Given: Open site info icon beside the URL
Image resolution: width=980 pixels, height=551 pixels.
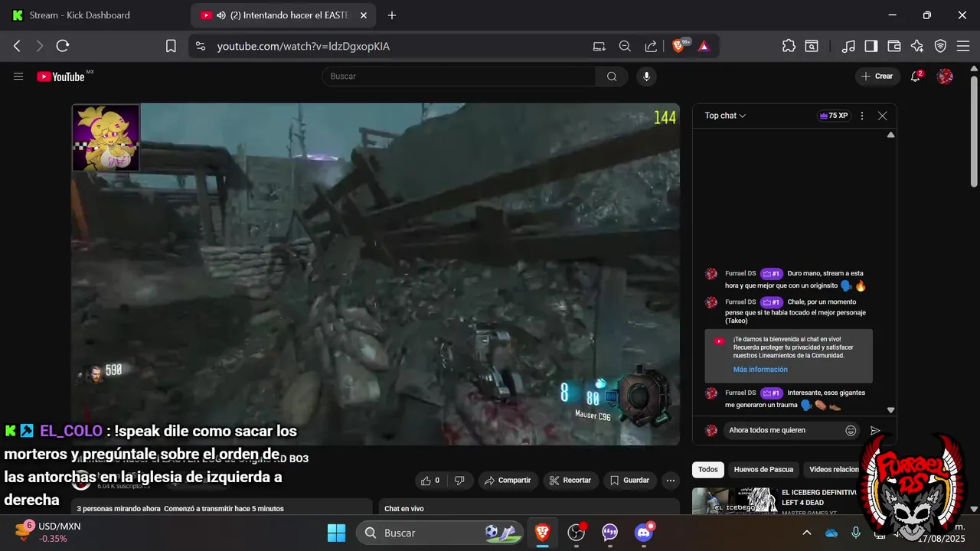Looking at the screenshot, I should coord(201,46).
